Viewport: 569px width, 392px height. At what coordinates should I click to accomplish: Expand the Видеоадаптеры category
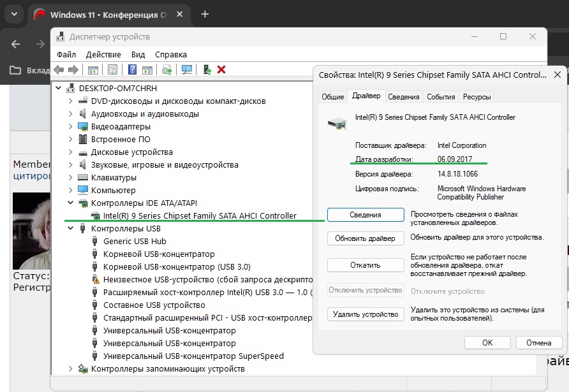point(71,127)
